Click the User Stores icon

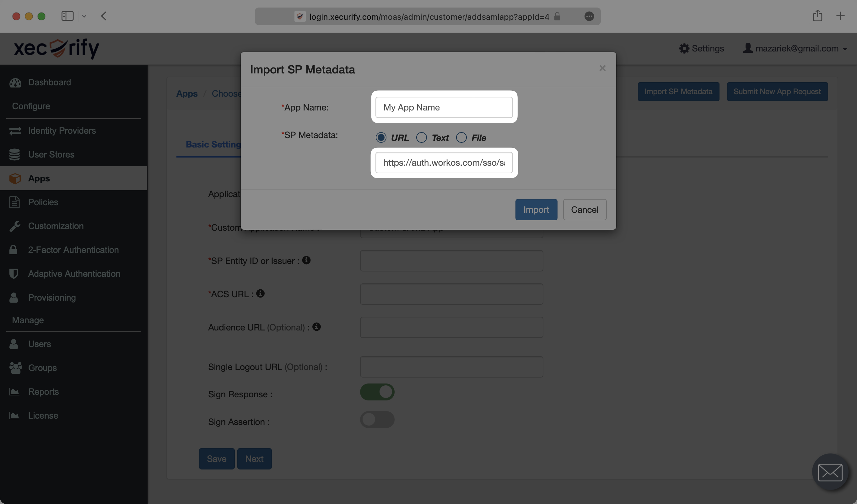14,154
